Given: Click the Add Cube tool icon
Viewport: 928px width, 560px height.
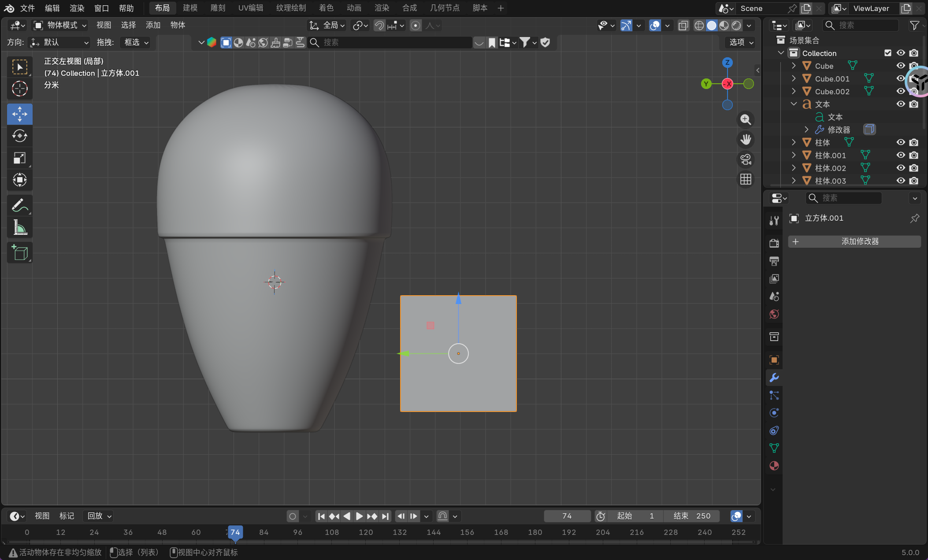Looking at the screenshot, I should tap(19, 253).
